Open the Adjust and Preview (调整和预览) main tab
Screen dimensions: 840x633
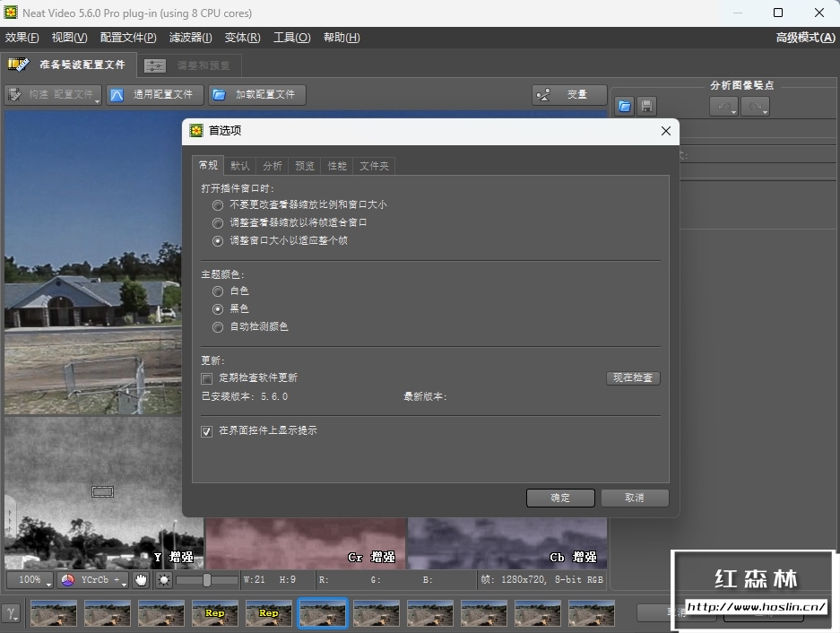click(189, 65)
